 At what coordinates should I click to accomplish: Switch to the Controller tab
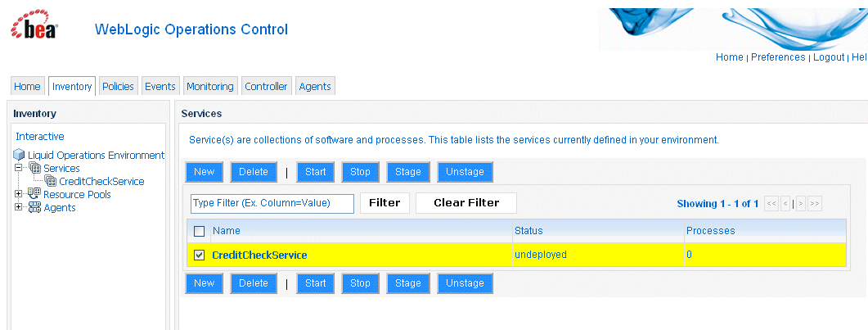[266, 86]
